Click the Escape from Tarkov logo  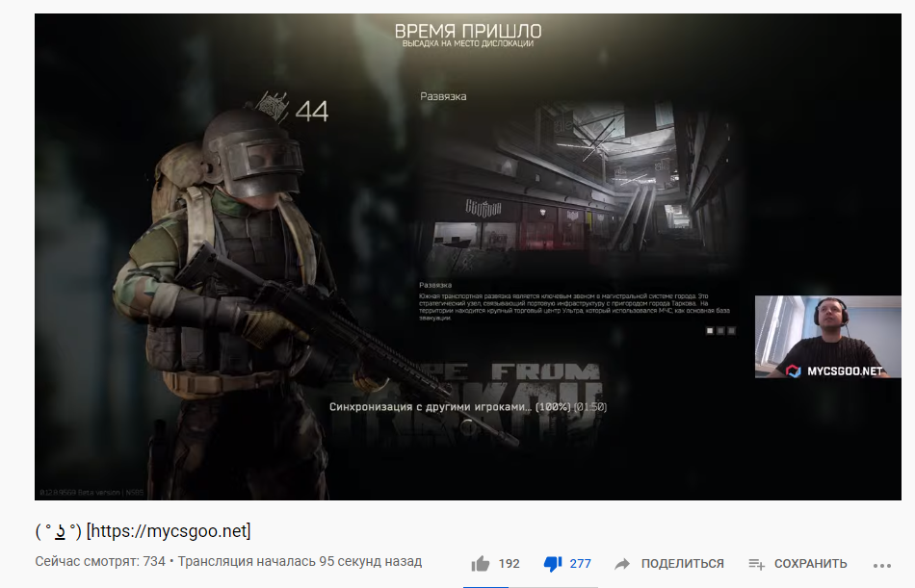click(x=544, y=385)
